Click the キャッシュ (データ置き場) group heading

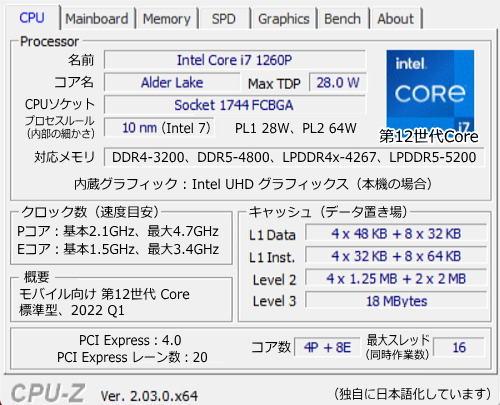pos(328,212)
